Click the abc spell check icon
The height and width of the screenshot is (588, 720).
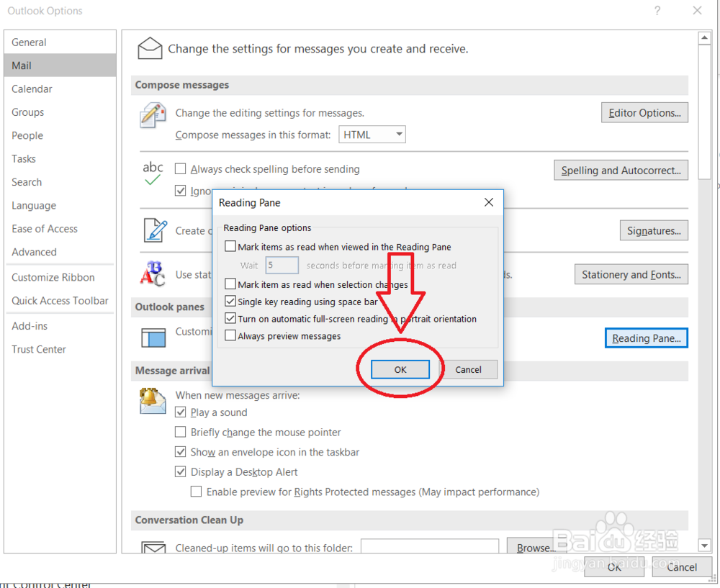(153, 173)
